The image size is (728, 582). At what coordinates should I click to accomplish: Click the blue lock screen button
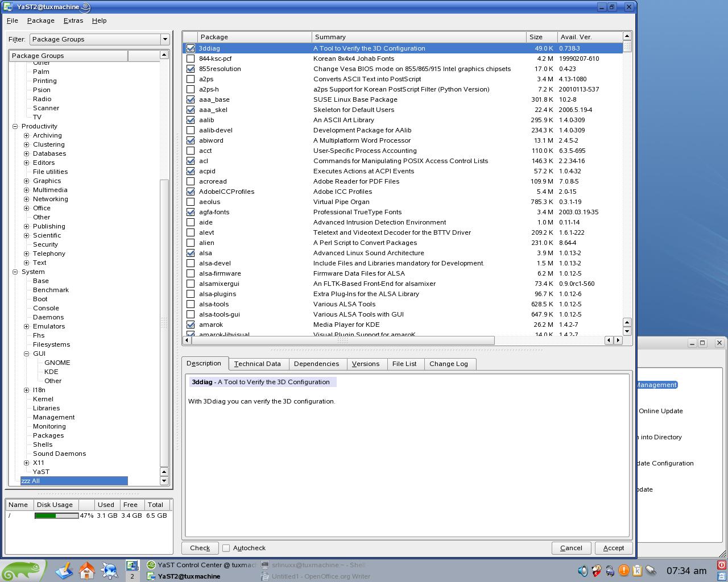tap(721, 576)
